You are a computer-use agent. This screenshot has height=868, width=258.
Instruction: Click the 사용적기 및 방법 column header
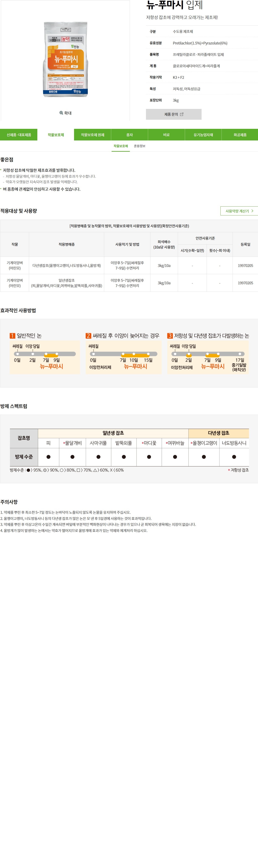coord(127,244)
